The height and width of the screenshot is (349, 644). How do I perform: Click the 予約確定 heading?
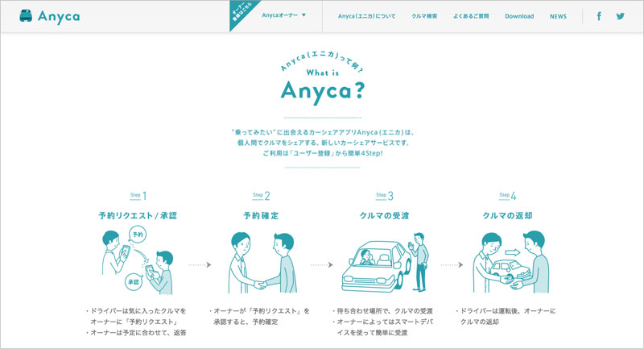261,216
